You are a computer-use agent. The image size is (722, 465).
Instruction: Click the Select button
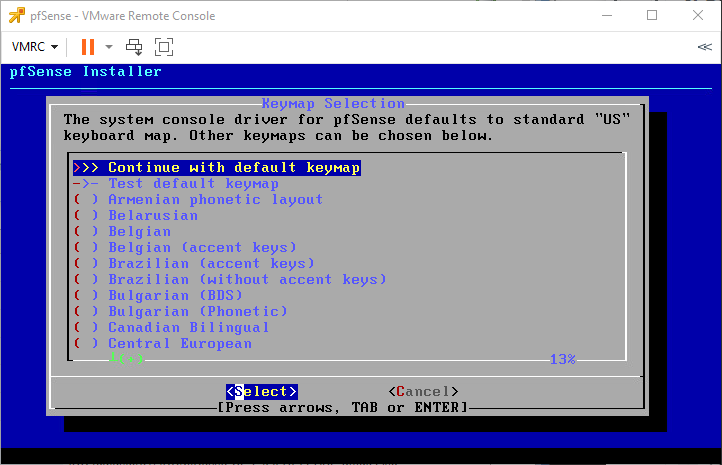[x=262, y=391]
